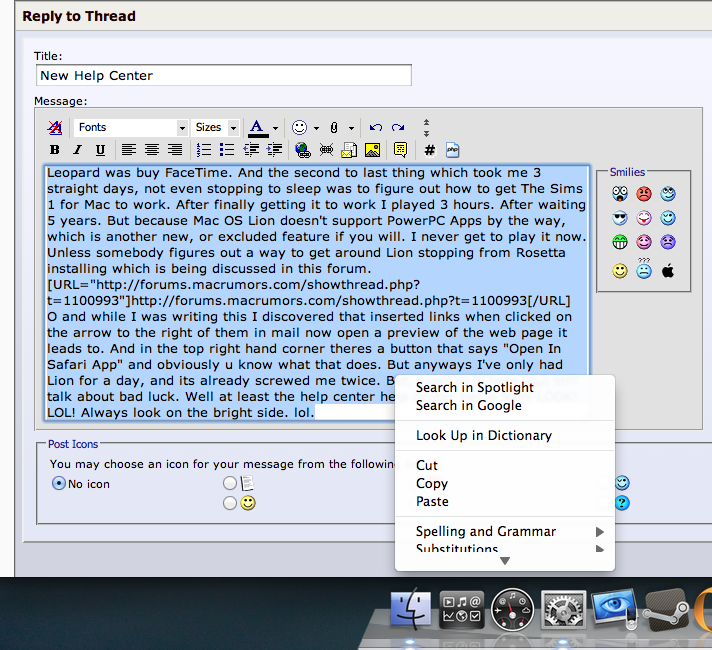
Task: Open Steam from the Dock
Action: pos(668,609)
